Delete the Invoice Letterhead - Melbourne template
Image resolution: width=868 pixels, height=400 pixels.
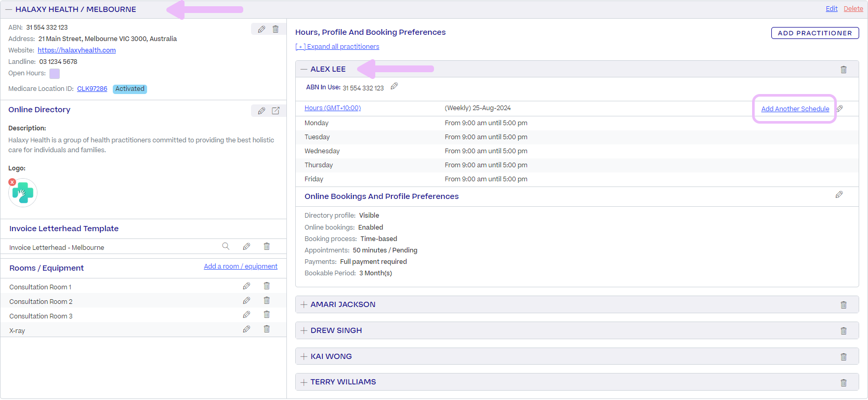(x=267, y=246)
